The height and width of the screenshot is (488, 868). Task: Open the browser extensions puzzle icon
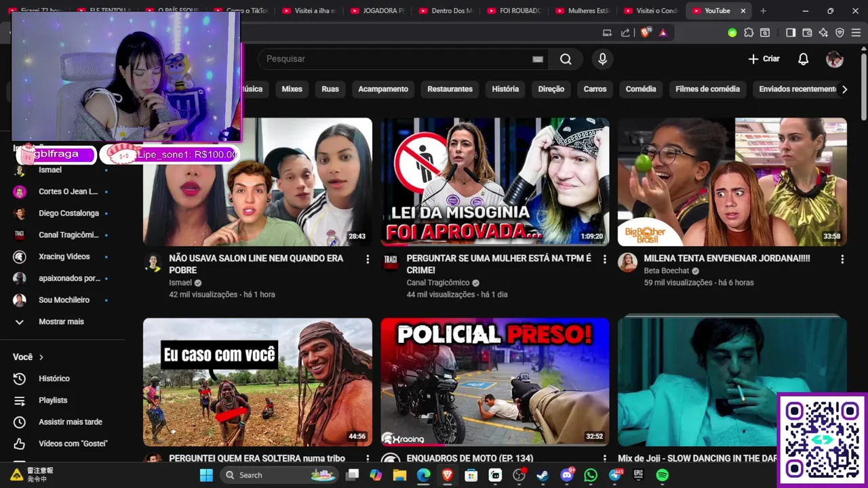(749, 33)
